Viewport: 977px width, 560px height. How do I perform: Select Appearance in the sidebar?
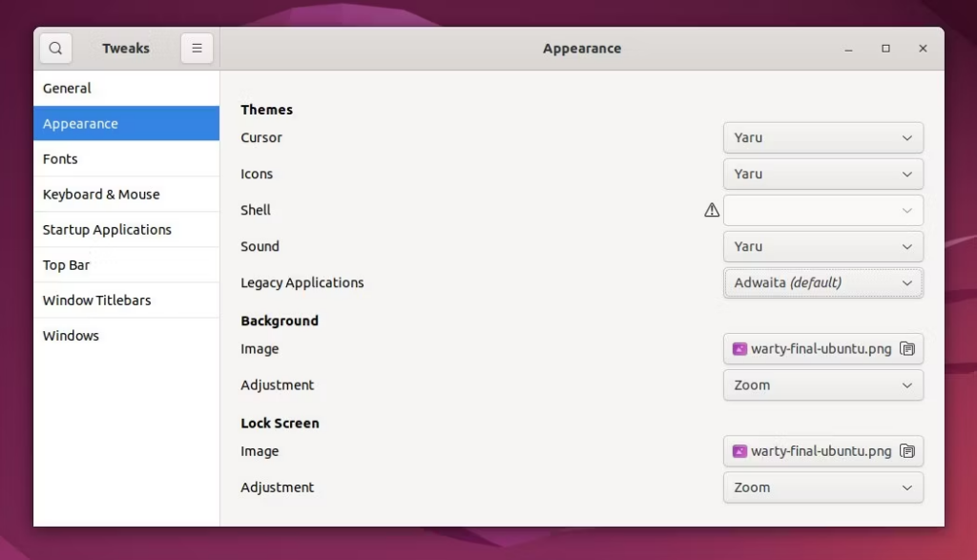[x=127, y=123]
